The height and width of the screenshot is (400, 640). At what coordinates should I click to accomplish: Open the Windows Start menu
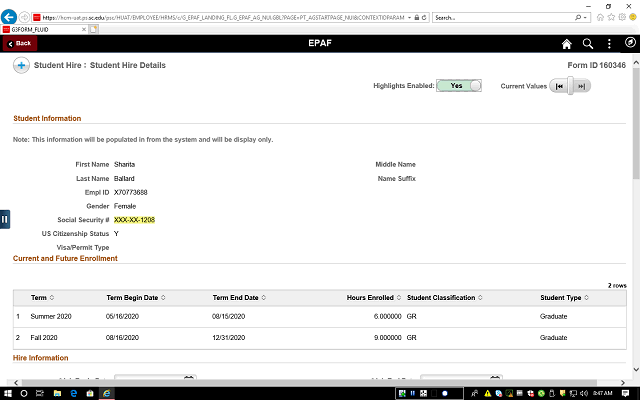click(x=8, y=393)
